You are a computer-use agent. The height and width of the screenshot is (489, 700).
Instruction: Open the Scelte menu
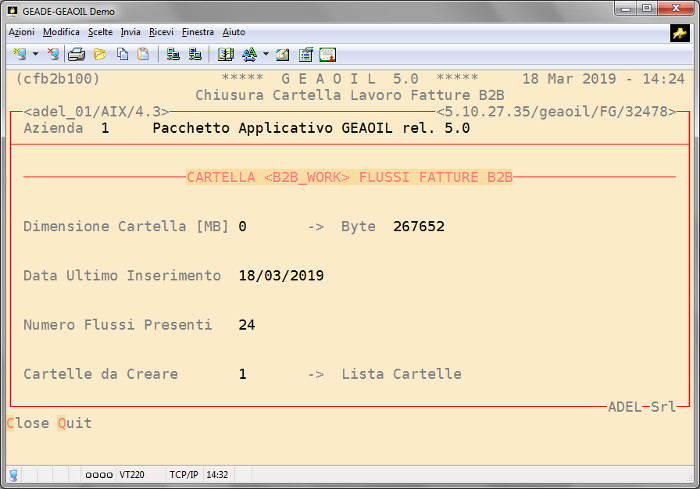(100, 32)
